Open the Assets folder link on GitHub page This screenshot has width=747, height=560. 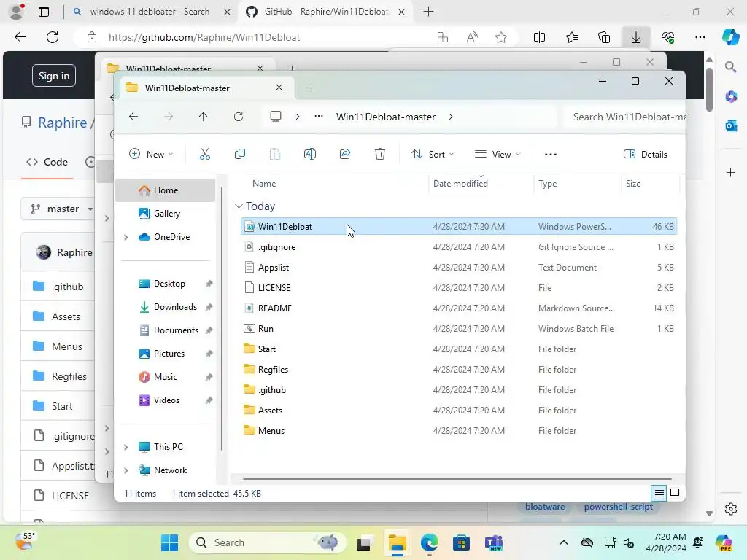66,316
